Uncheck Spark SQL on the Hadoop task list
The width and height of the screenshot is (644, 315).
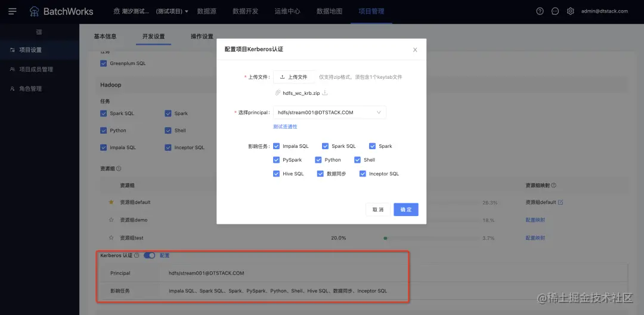coord(104,113)
